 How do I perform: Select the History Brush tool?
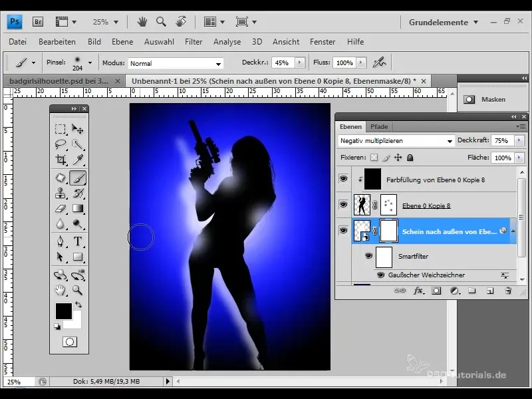[x=78, y=193]
